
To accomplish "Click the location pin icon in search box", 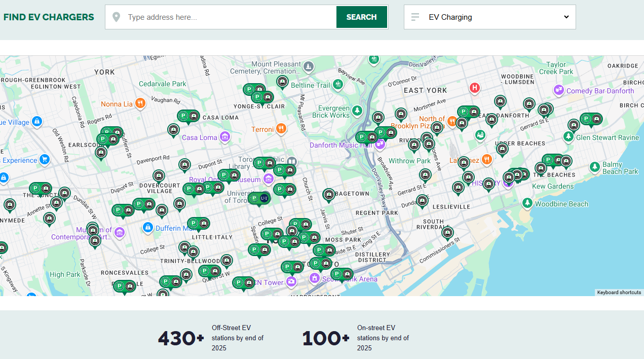I will tap(117, 17).
